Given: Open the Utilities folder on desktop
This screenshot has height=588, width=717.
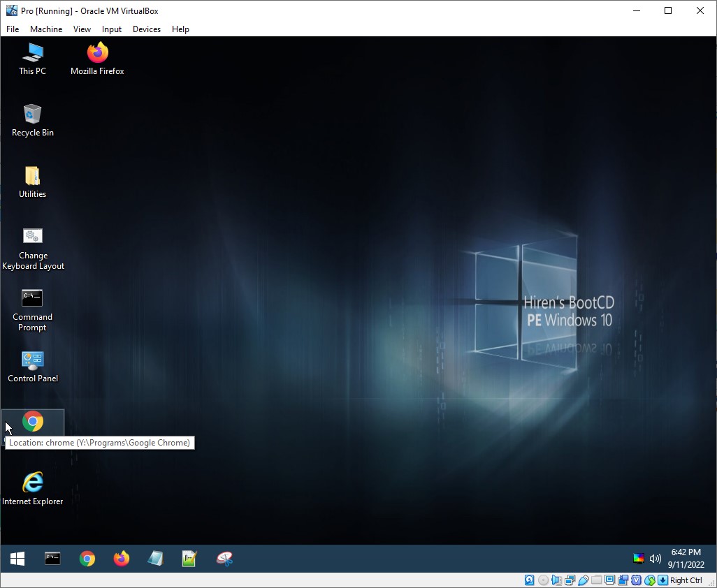Looking at the screenshot, I should [x=32, y=182].
